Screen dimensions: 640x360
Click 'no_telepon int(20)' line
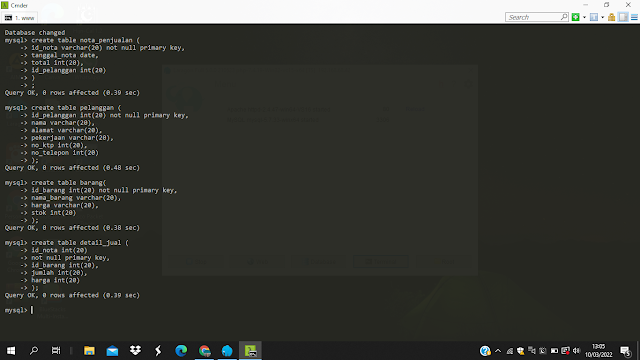pos(64,153)
